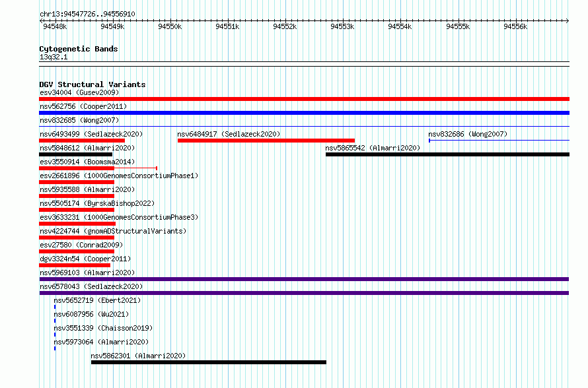Click the esv2661896 1000GenomesConsortiumPhase1 red bar
Image resolution: width=588 pixels, height=388 pixels.
pos(77,182)
